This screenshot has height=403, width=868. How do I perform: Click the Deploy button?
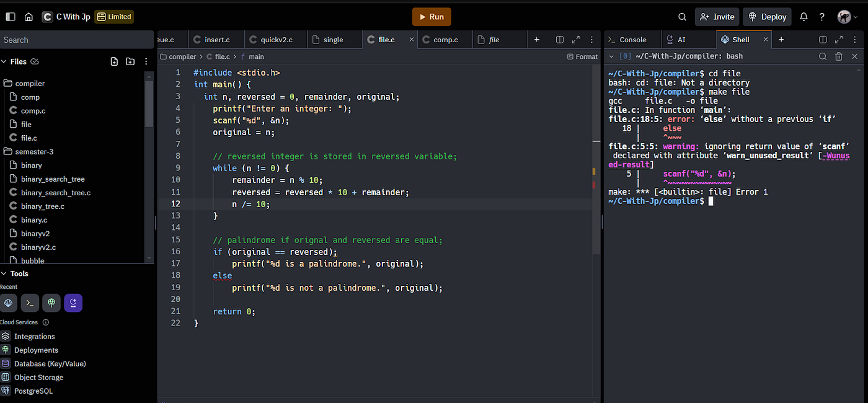[x=768, y=17]
